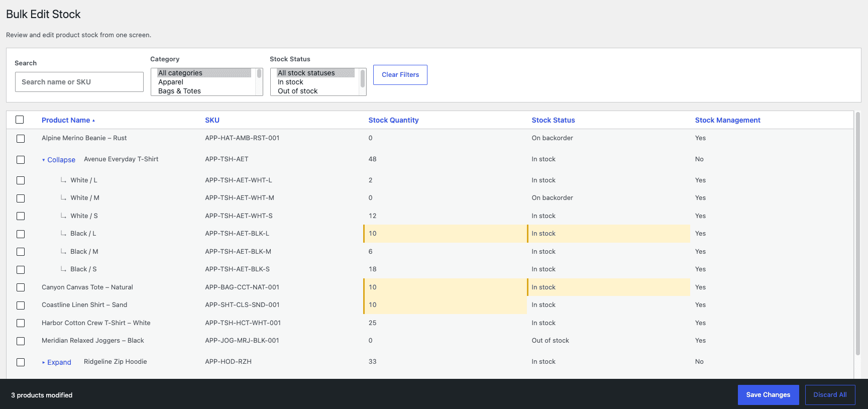
Task: Tick checkbox for Alpine Merino Beanie – Rust
Action: (21, 139)
